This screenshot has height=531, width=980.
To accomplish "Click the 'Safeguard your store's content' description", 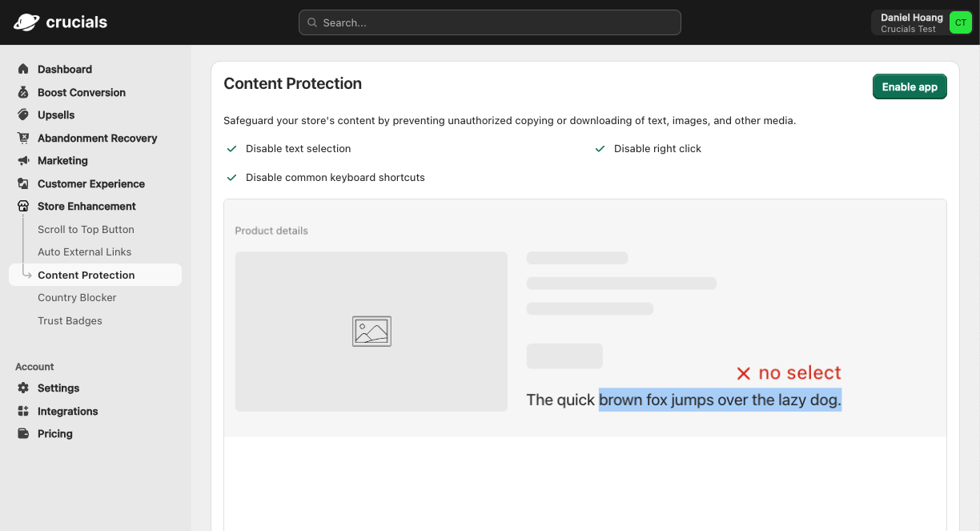I will point(509,121).
